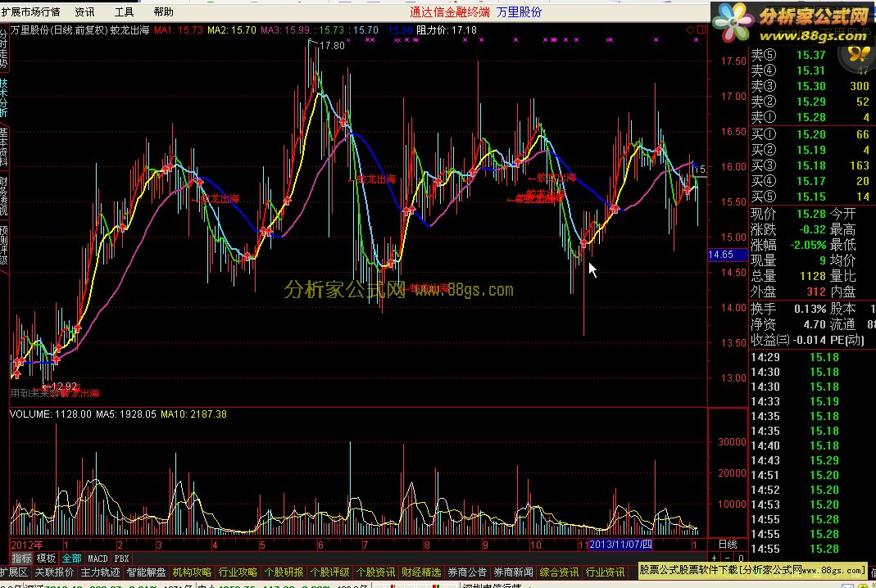Open the 智能解盘 tab
The height and width of the screenshot is (588, 876).
[x=146, y=572]
